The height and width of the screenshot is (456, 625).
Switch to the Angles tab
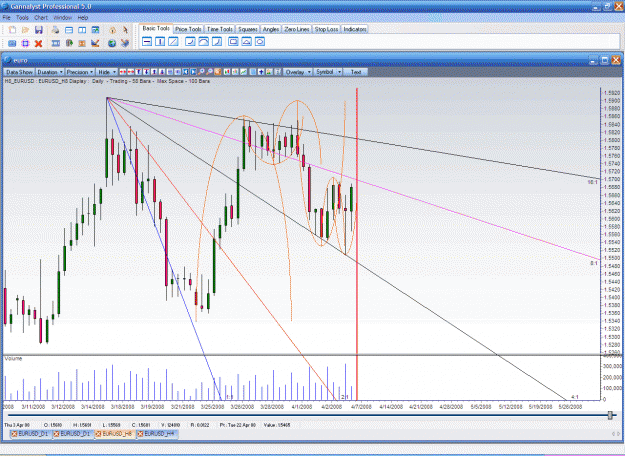(271, 29)
